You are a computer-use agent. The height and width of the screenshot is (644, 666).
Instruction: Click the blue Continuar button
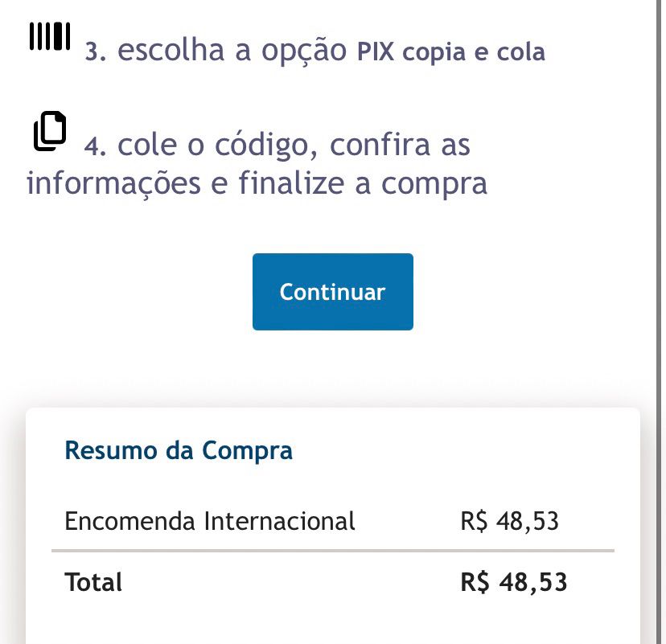pyautogui.click(x=332, y=292)
